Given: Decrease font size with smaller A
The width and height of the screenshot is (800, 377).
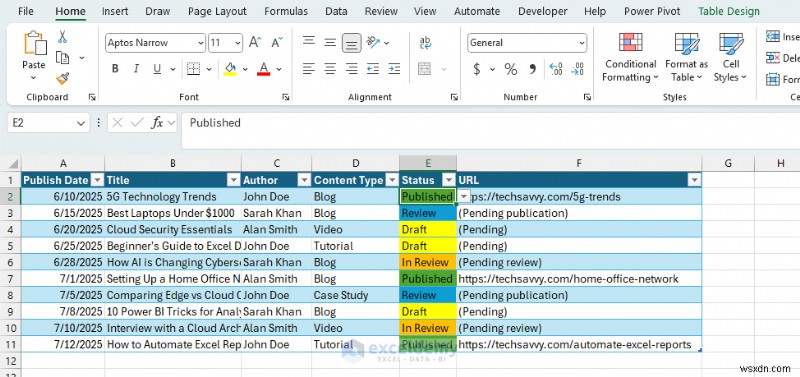Looking at the screenshot, I should point(277,43).
